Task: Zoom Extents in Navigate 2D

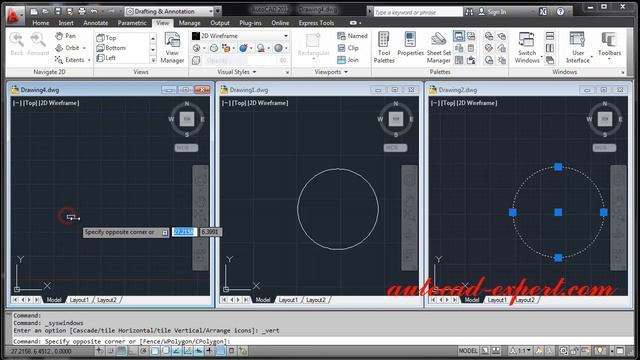Action: coord(69,60)
